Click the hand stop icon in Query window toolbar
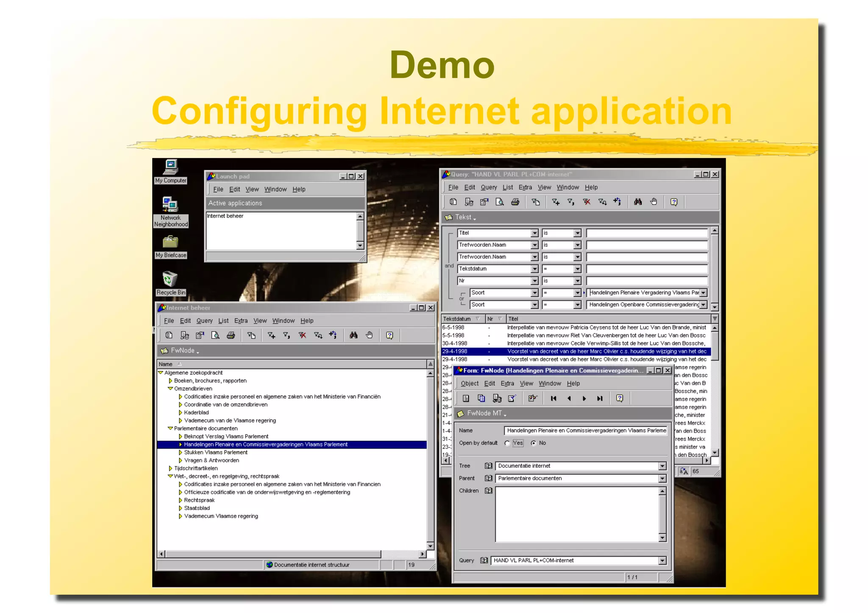The image size is (868, 613). tap(654, 202)
